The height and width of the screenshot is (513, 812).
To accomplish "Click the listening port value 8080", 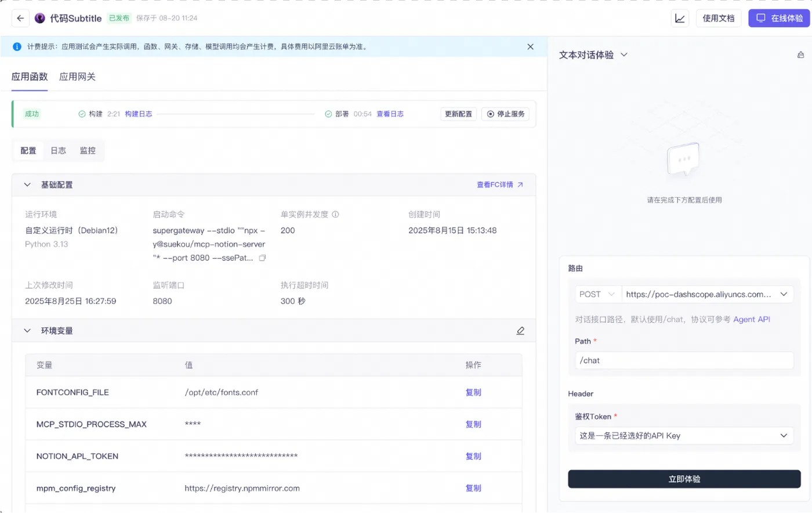I will (162, 301).
